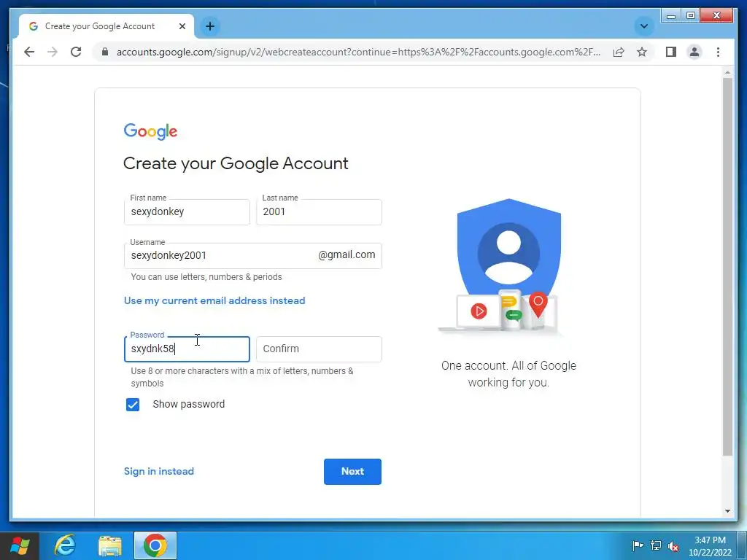Open the Chrome profile avatar icon
Screen dimensions: 747x560
pyautogui.click(x=694, y=52)
